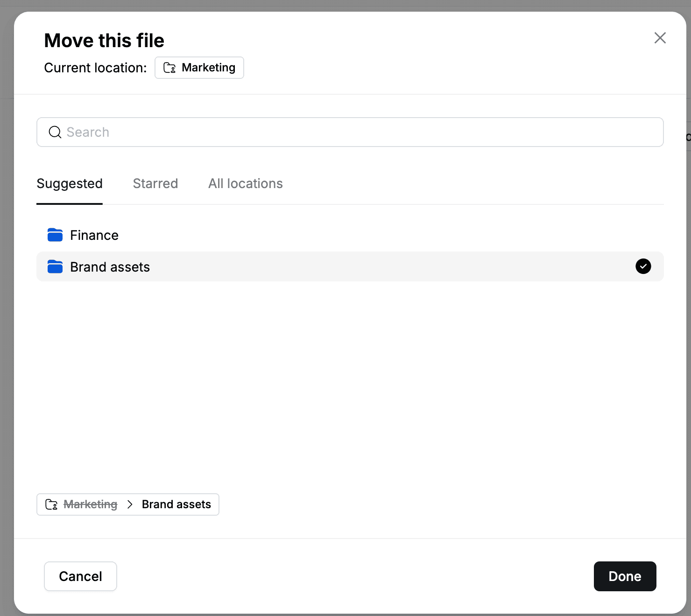691x616 pixels.
Task: Click the Brand assets folder icon
Action: [55, 266]
